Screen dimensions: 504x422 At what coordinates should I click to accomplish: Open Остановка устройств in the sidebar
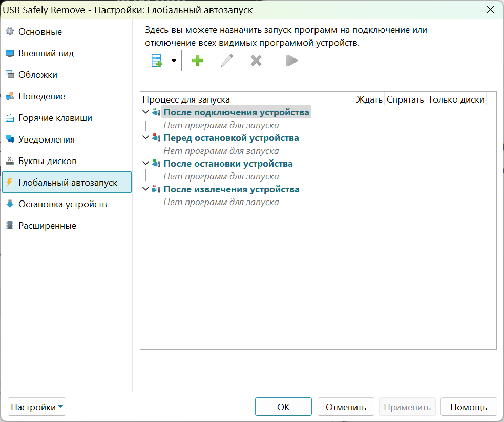coord(67,204)
